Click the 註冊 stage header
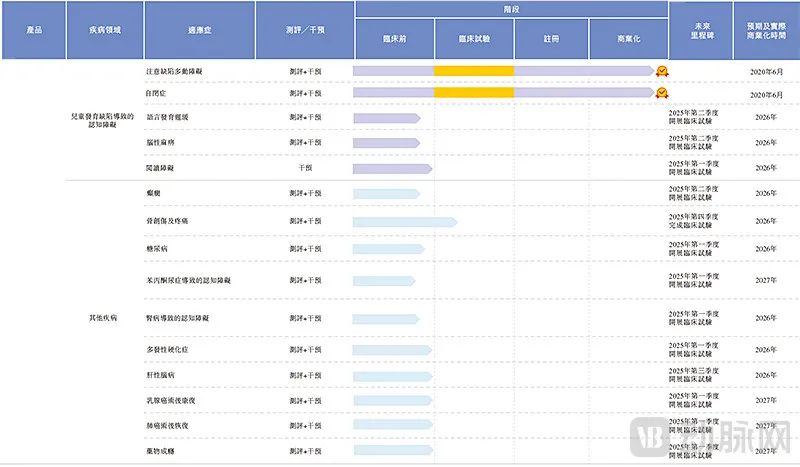This screenshot has width=800, height=467. pyautogui.click(x=552, y=39)
